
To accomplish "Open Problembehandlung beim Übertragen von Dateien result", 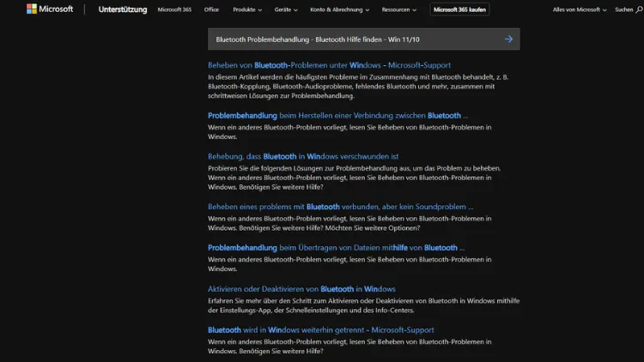I will (x=336, y=248).
